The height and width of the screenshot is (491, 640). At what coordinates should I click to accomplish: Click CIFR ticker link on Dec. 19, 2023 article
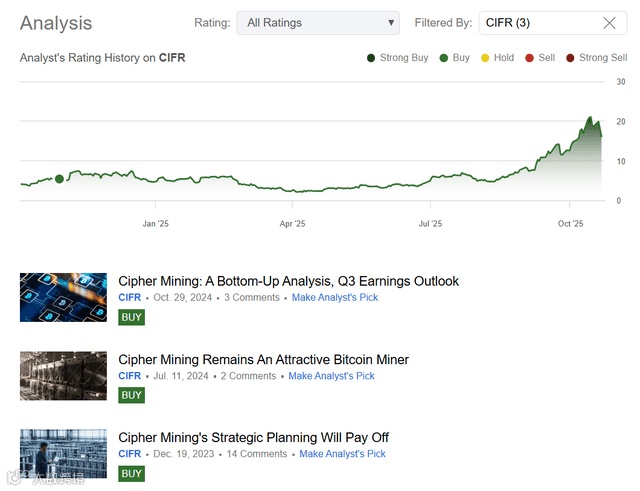point(129,454)
